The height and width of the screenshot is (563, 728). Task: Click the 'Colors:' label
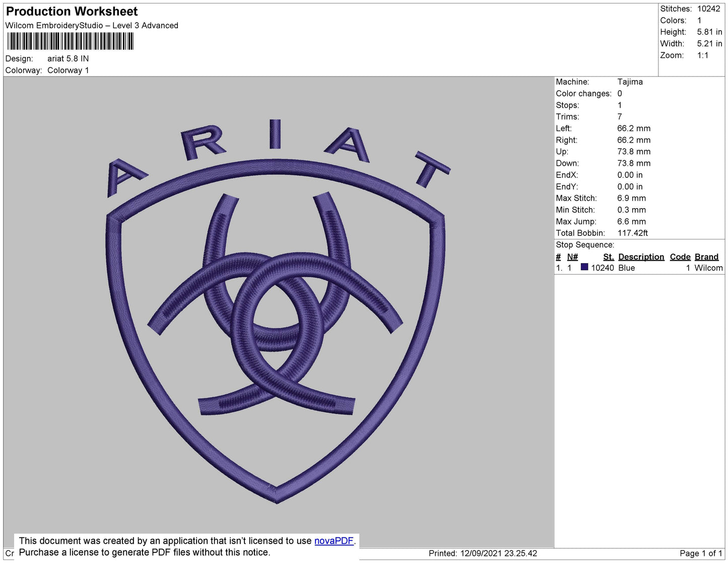pos(673,20)
